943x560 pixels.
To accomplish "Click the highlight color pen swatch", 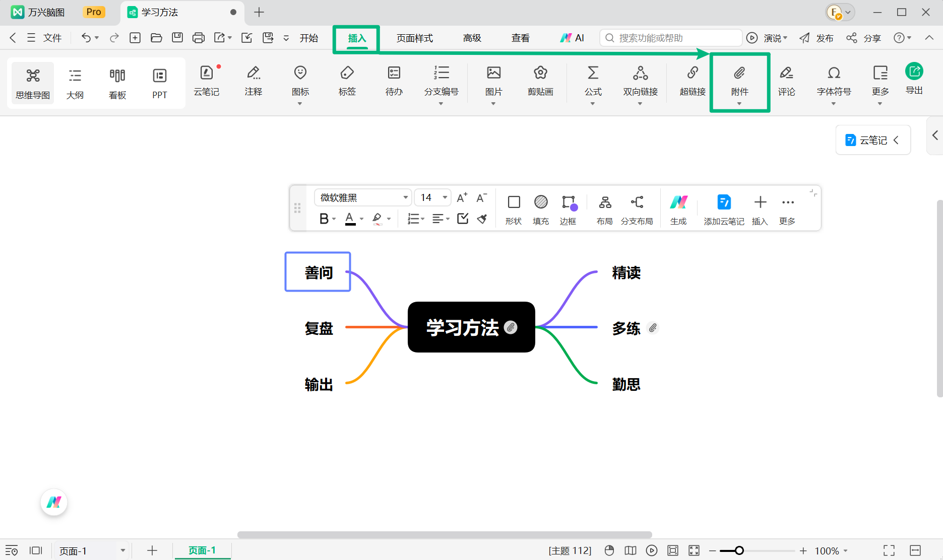I will pos(377,219).
